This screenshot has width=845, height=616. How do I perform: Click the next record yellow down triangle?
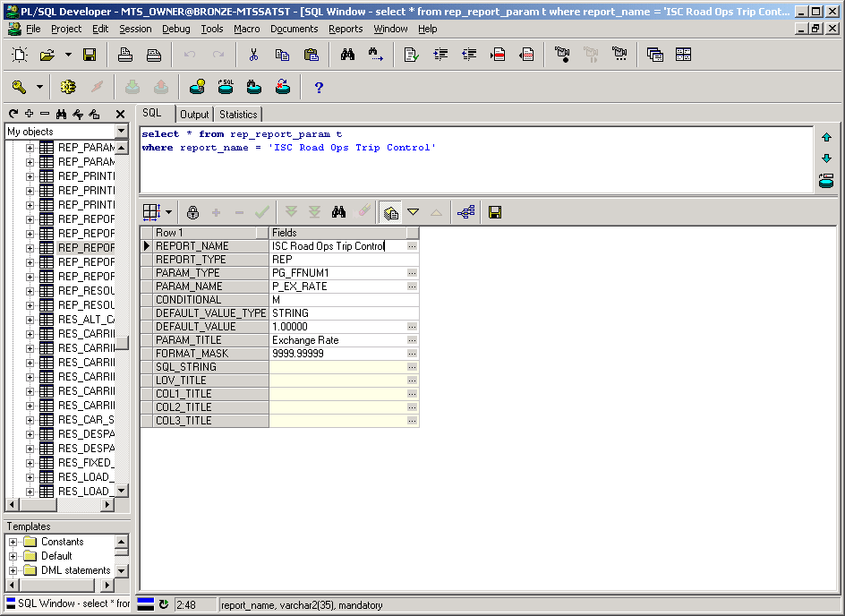[413, 212]
